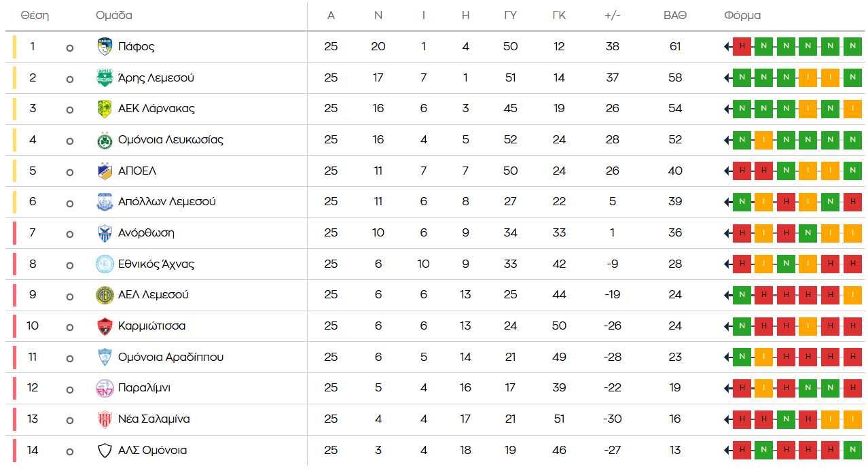The image size is (868, 473).
Task: Click the Ομόνοια Λευκωσίας clover logo
Action: [104, 140]
